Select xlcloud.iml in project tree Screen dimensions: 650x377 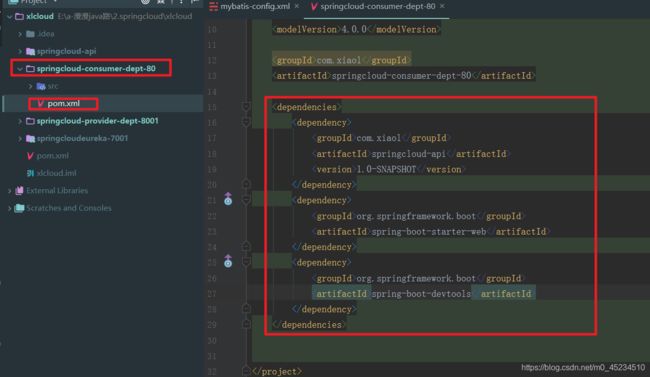pos(56,173)
